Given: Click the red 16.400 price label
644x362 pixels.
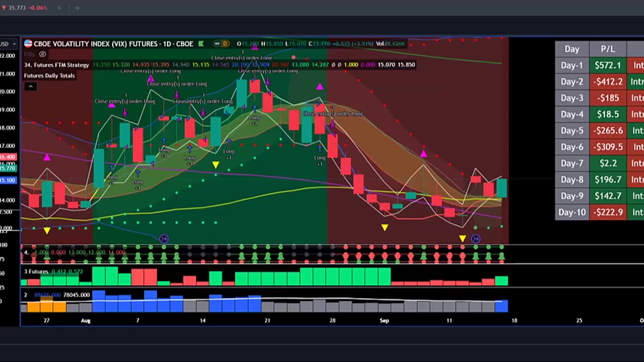Looking at the screenshot, I should point(9,157).
